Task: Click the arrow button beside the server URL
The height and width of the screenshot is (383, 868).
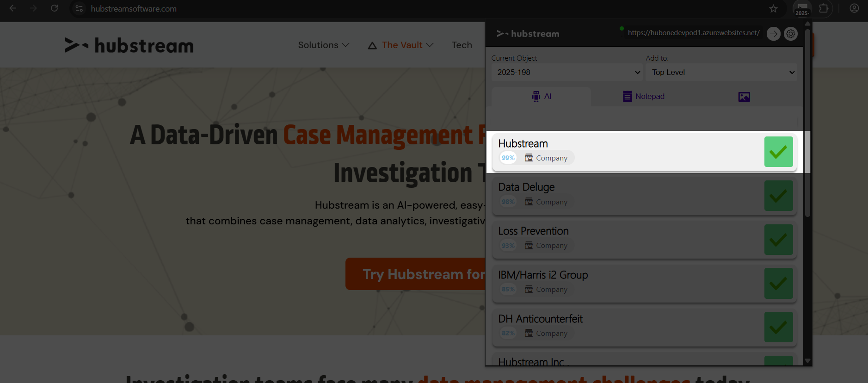Action: tap(774, 34)
